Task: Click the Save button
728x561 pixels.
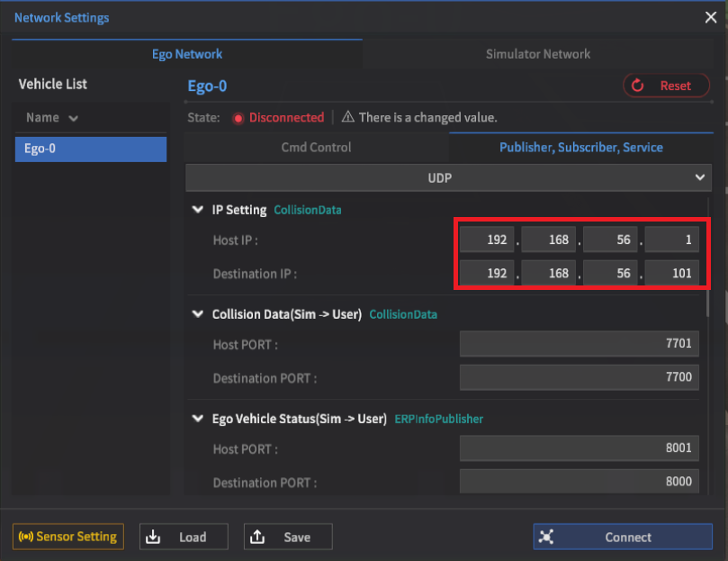Action: 288,537
